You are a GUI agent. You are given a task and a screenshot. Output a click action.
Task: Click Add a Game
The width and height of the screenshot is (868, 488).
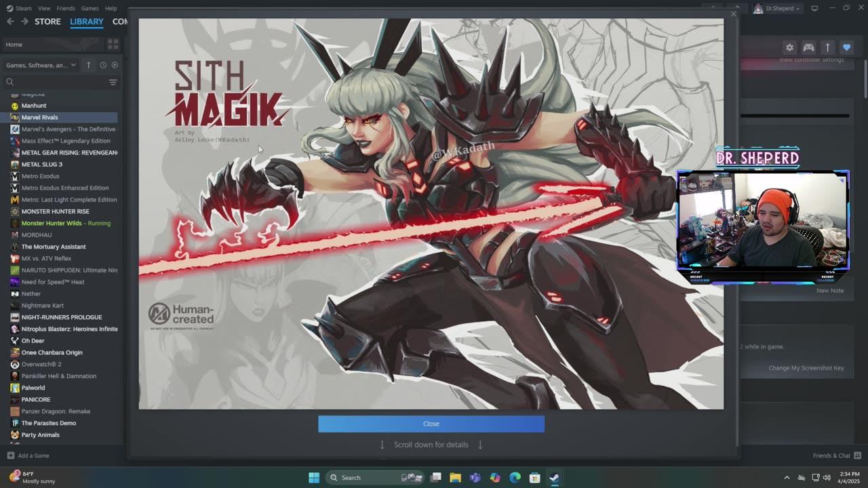[28, 455]
